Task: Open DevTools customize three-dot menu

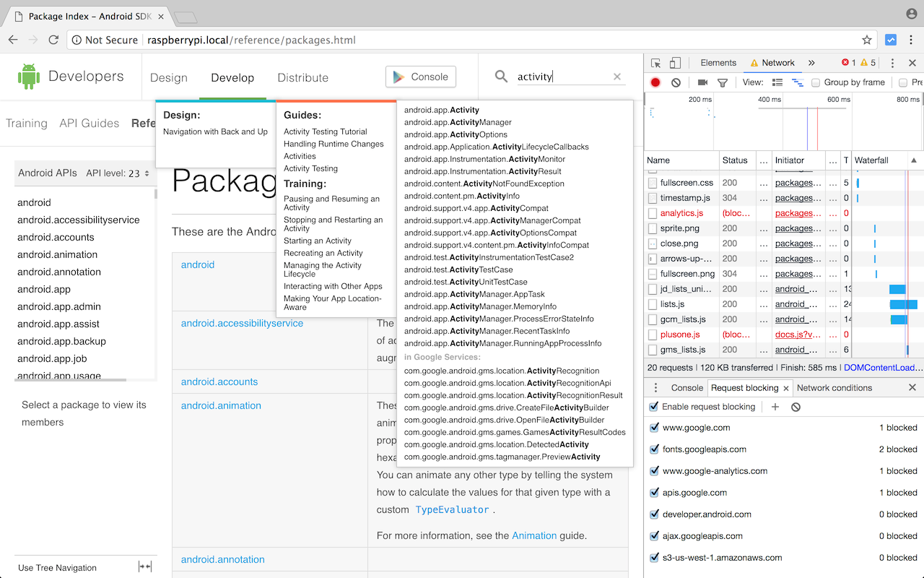Action: pos(892,63)
